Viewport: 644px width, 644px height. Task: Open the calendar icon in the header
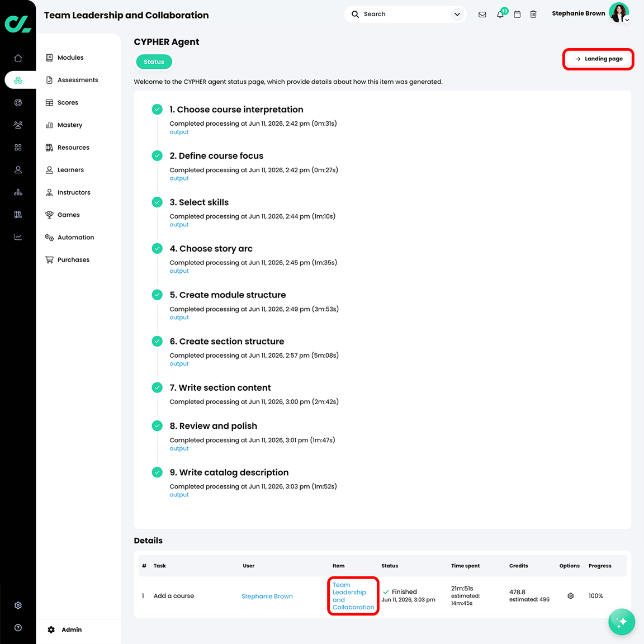pos(517,15)
